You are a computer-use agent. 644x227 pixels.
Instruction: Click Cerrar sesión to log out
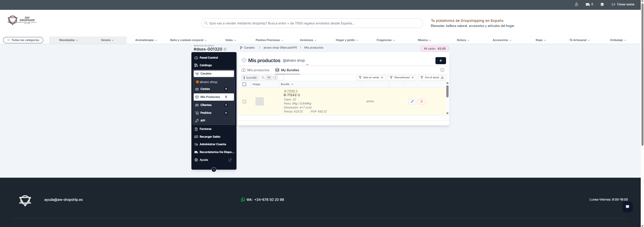pos(623,4)
